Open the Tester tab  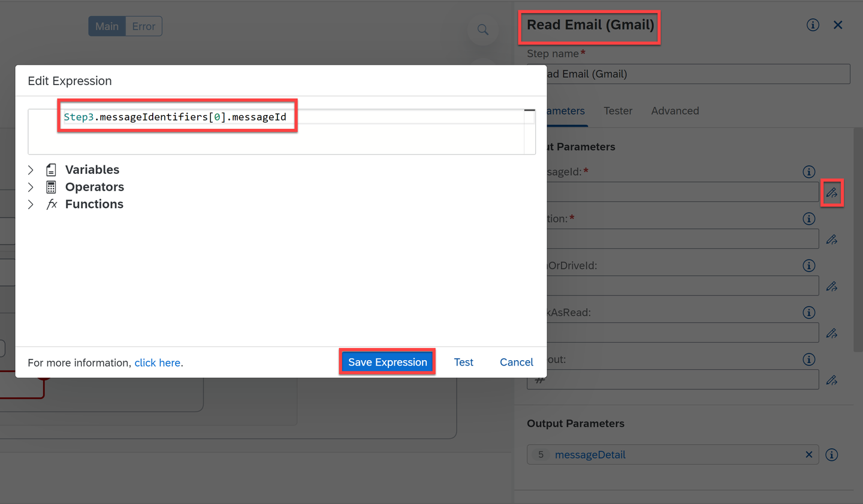coord(618,111)
